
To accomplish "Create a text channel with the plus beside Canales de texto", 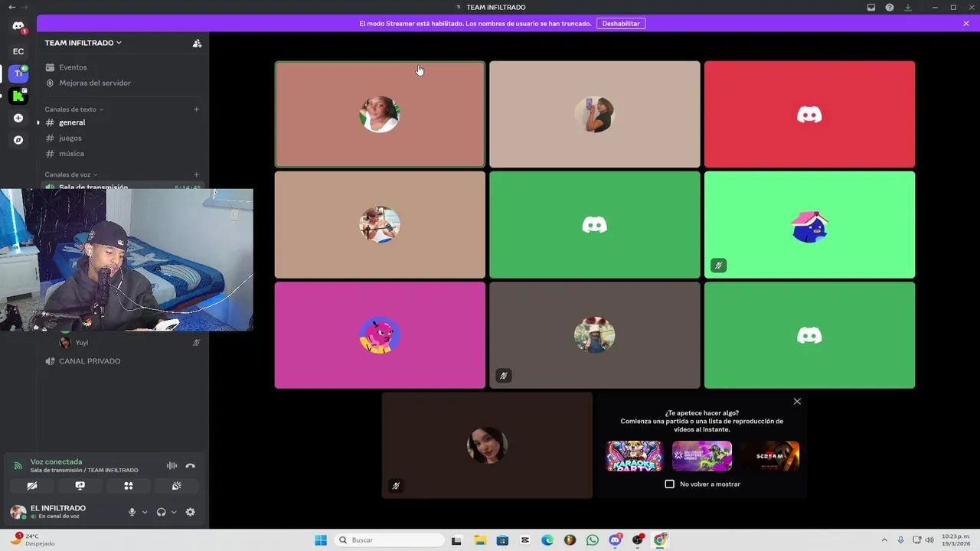I will coord(196,109).
